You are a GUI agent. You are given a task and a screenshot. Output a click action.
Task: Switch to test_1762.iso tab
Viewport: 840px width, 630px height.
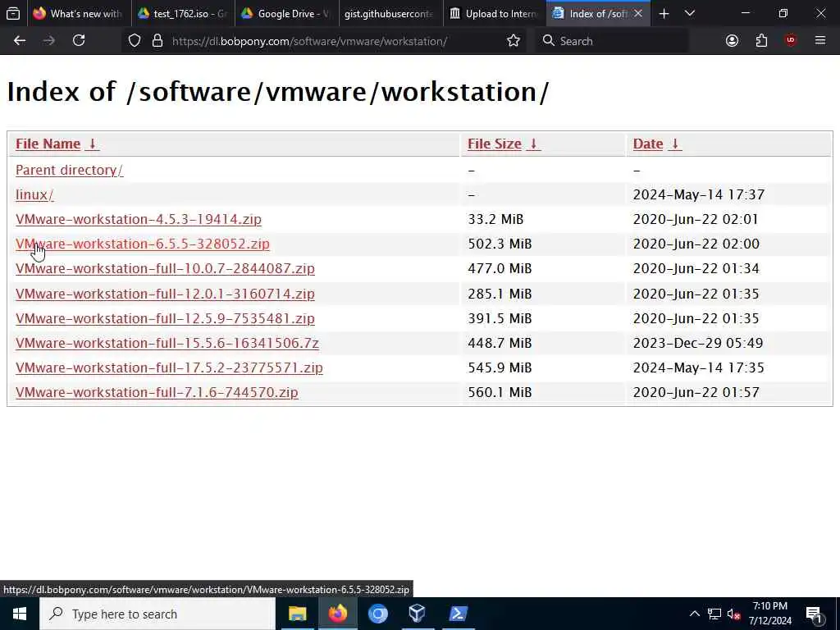[182, 14]
